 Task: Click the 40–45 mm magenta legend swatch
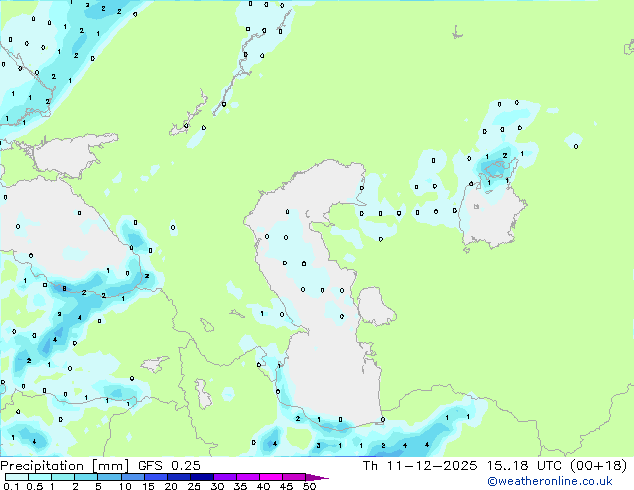point(271,477)
